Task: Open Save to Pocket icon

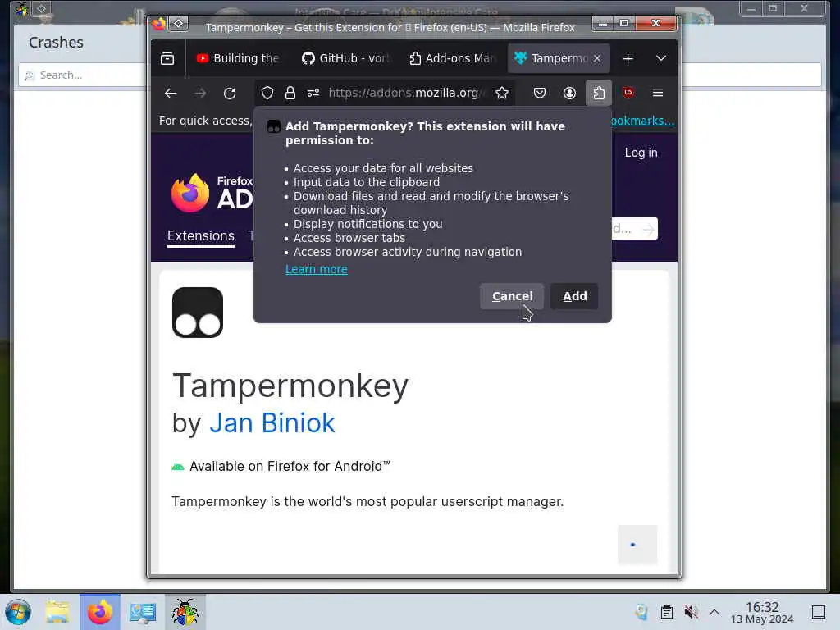Action: (540, 94)
